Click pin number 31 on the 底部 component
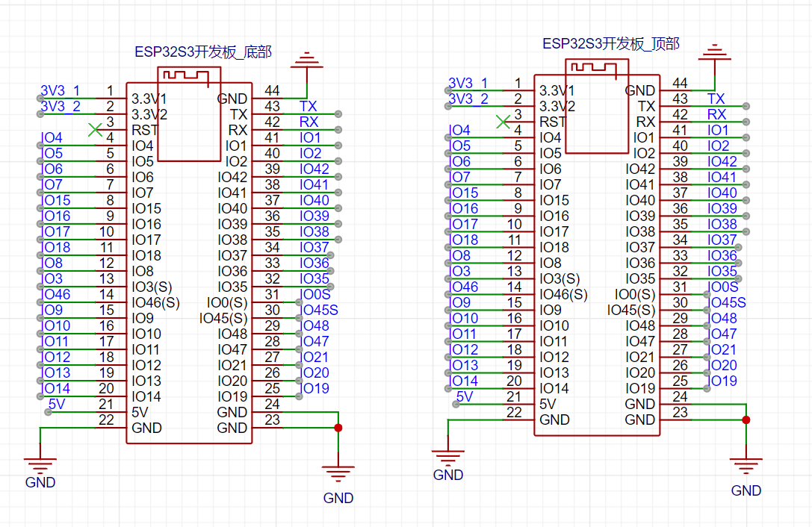Screen dimensions: 812x527 click(272, 295)
